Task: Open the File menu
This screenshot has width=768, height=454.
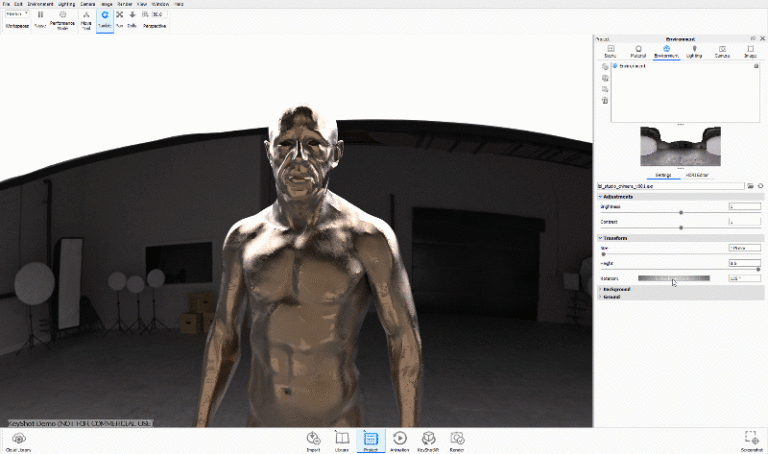Action: coord(6,4)
